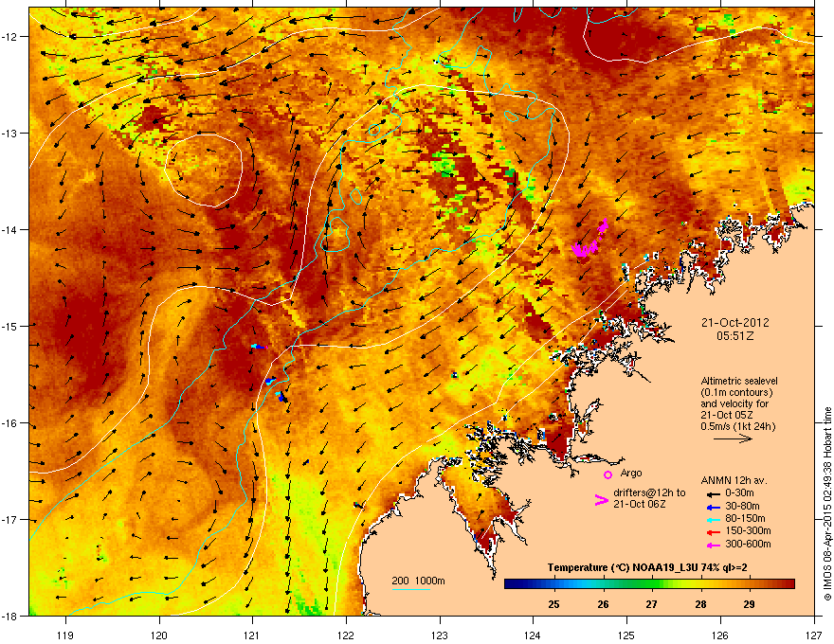
Task: Click the temperature colorbar at 29 degrees
Action: tap(749, 584)
